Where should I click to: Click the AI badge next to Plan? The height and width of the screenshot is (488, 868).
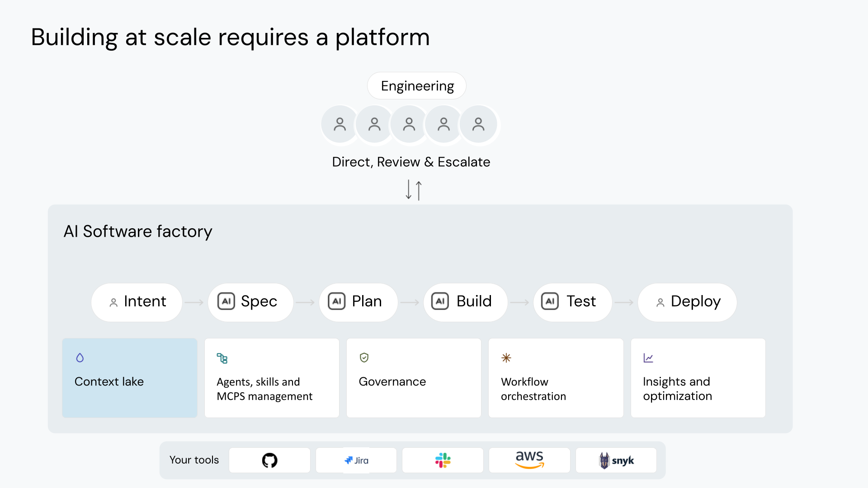coord(337,301)
